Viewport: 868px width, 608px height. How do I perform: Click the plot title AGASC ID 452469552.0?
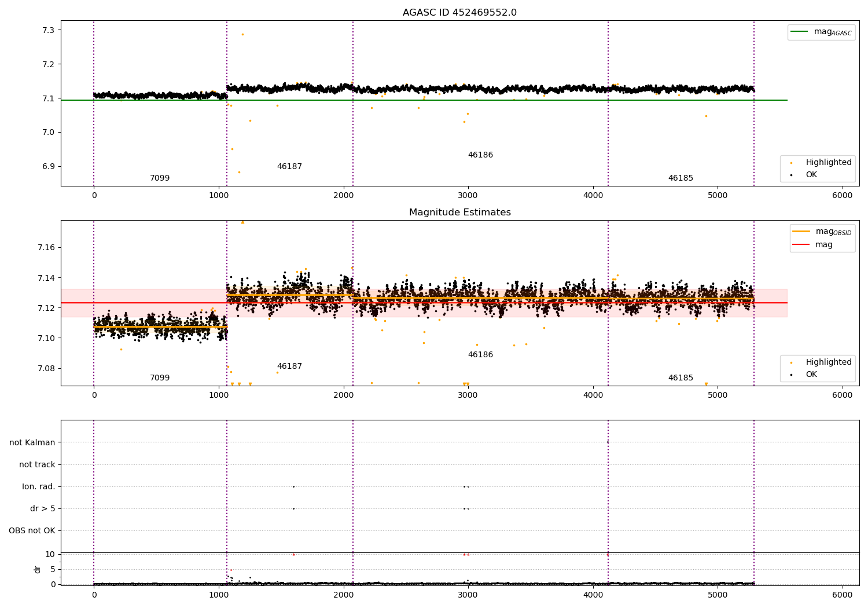(459, 13)
